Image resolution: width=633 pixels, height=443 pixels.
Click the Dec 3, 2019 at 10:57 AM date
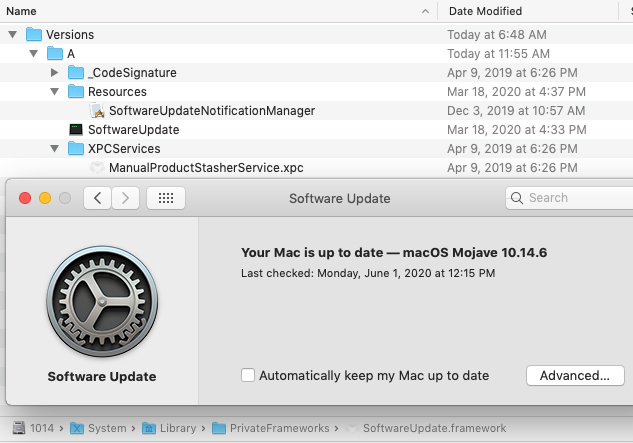click(516, 110)
